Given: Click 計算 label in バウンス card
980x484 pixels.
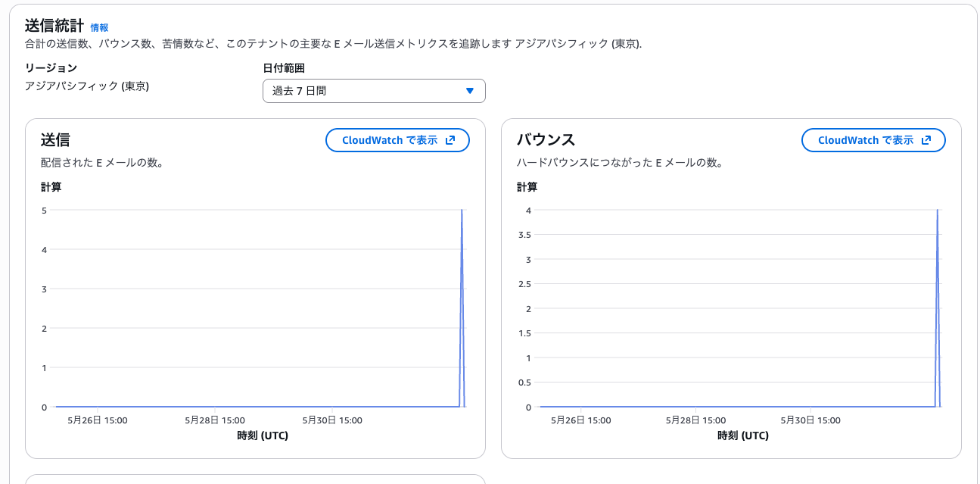Looking at the screenshot, I should (x=527, y=187).
